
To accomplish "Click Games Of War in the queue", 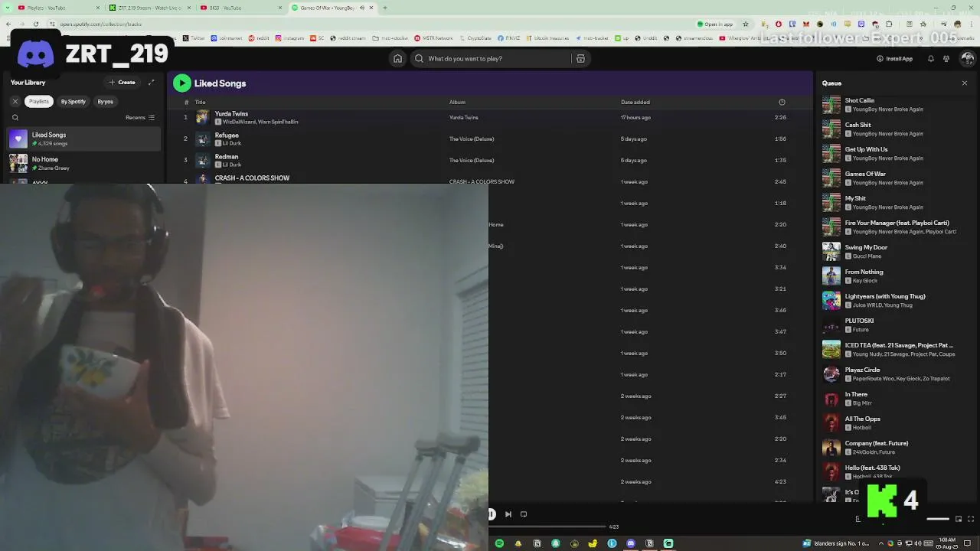I will [865, 174].
